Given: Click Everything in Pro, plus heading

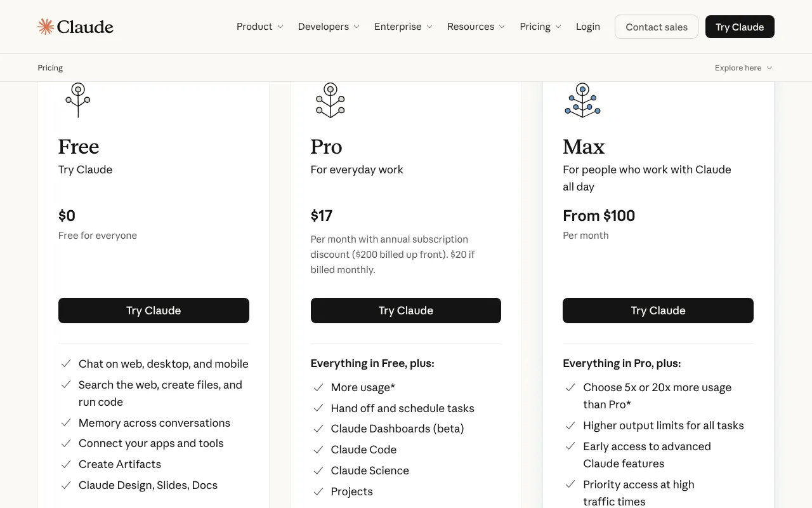Looking at the screenshot, I should [622, 363].
